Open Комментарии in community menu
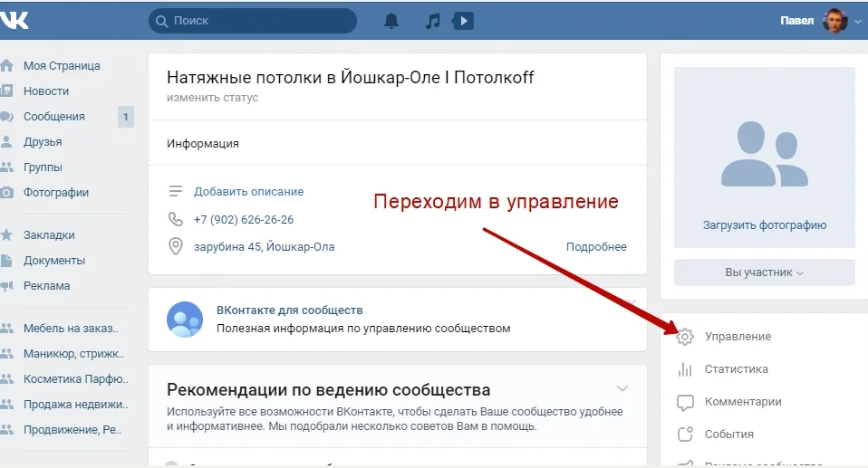The width and height of the screenshot is (868, 468). pos(743,402)
